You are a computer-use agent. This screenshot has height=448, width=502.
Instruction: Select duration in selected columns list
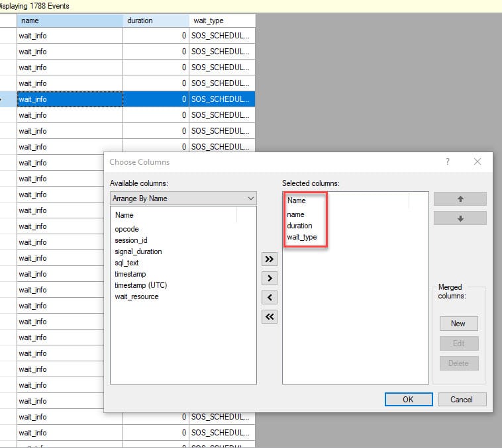tap(299, 226)
